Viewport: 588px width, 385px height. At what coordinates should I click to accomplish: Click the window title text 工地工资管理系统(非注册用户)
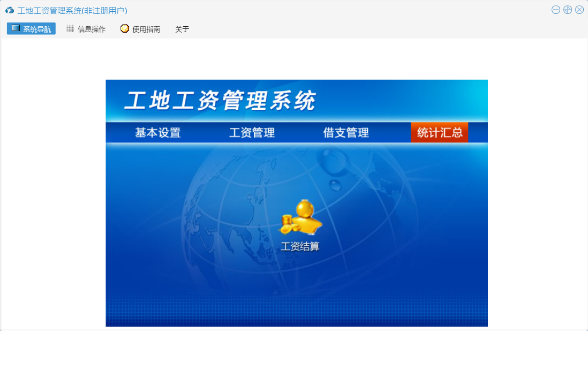pos(72,10)
